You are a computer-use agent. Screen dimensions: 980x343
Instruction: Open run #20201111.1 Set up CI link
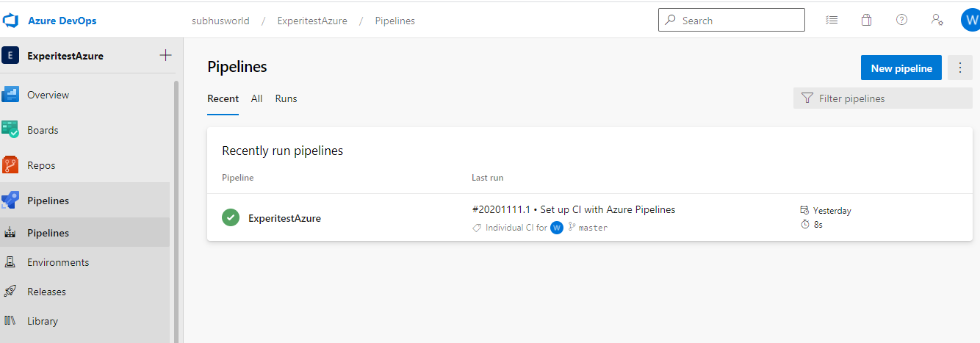pyautogui.click(x=573, y=209)
